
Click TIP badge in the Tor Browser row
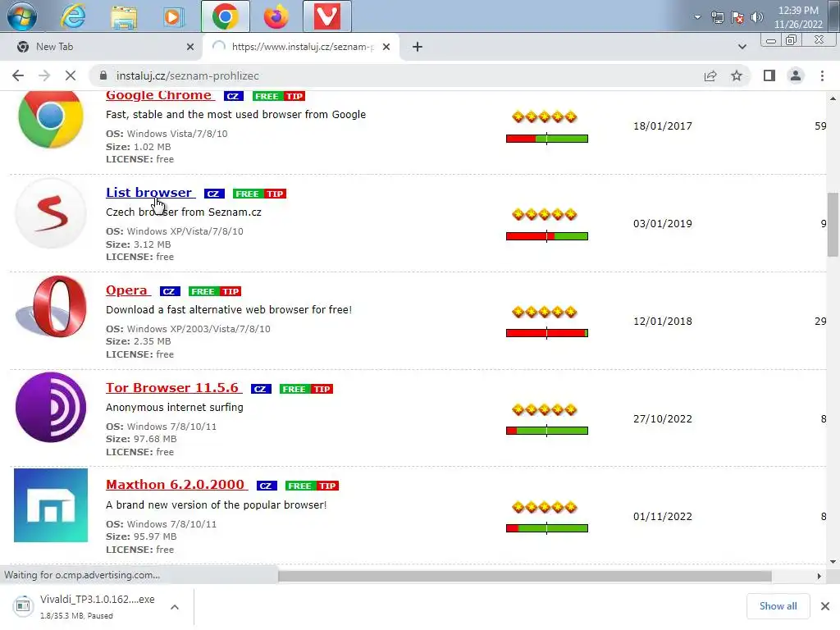[322, 389]
